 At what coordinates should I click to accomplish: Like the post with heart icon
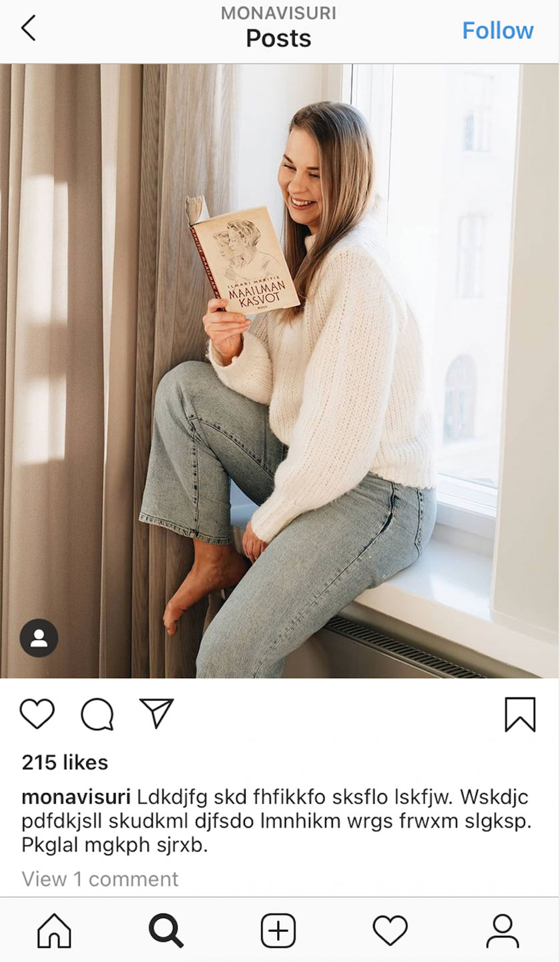[37, 713]
